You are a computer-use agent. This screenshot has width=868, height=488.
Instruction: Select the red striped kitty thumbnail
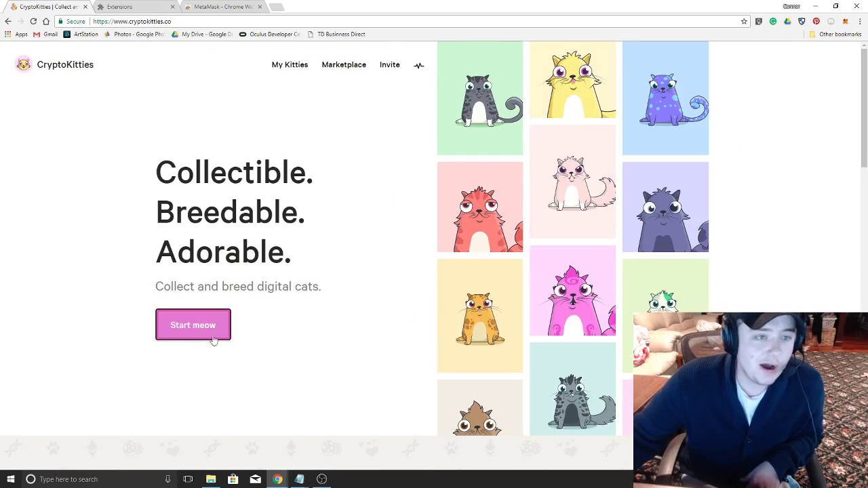480,207
